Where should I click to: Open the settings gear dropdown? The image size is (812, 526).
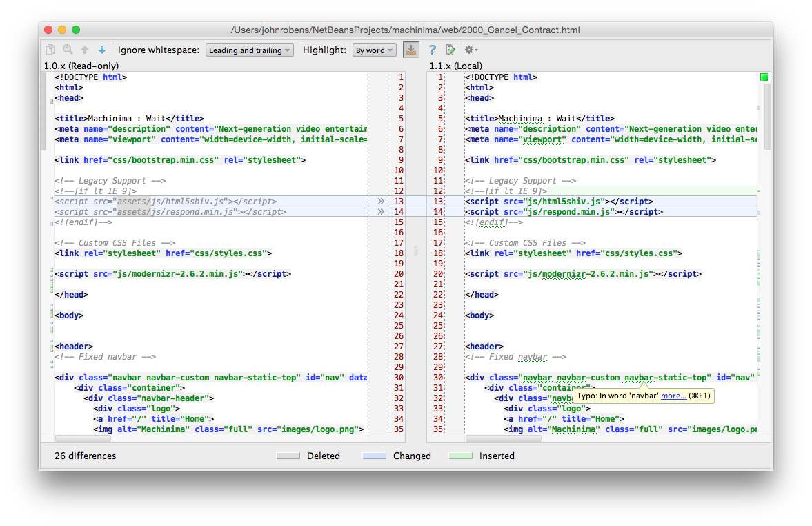coord(471,50)
